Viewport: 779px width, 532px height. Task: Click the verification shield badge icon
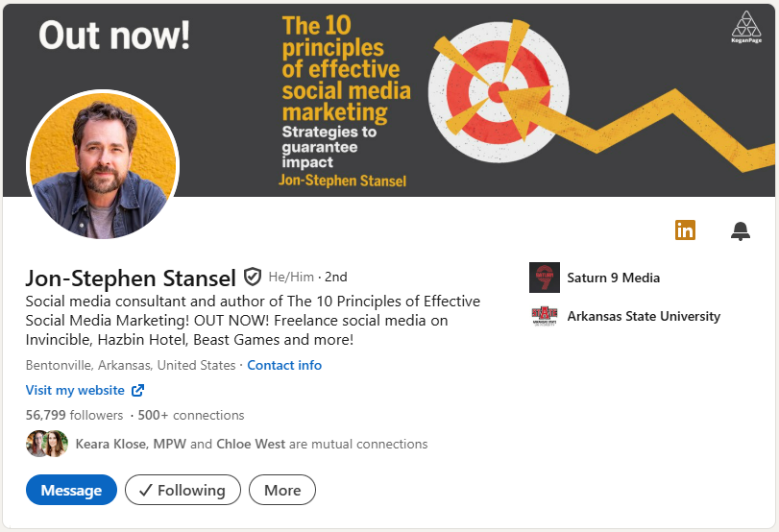point(253,278)
